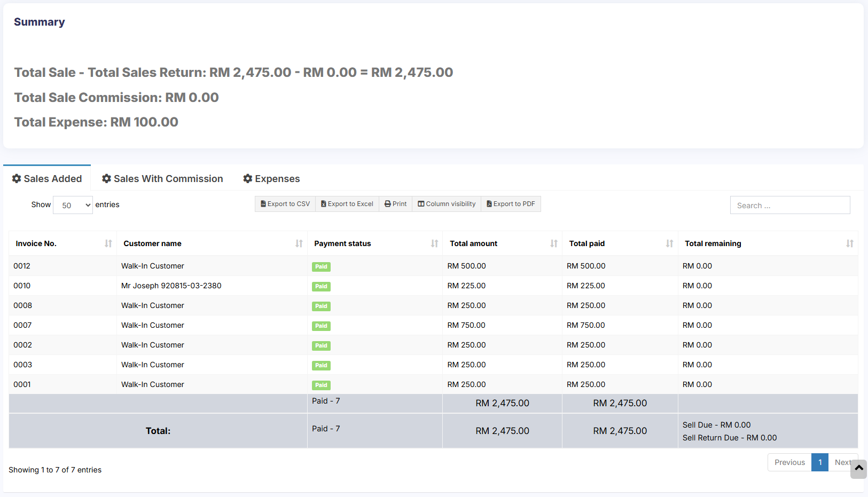Sort by Total remaining sort icon
The width and height of the screenshot is (868, 497).
click(x=849, y=243)
